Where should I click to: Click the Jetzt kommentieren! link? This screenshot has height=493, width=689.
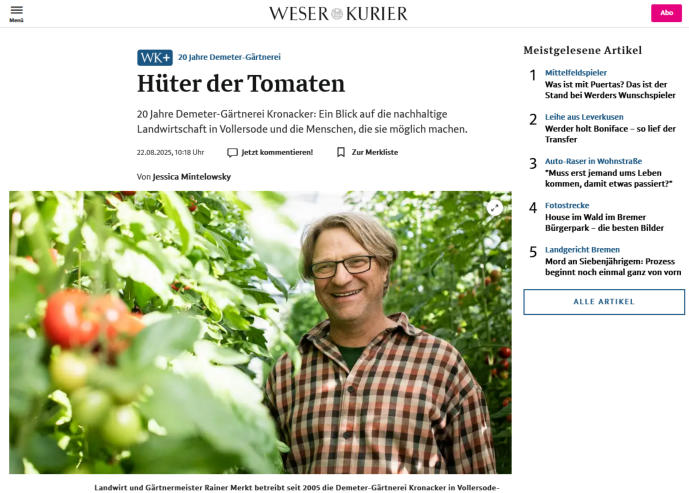(x=277, y=152)
